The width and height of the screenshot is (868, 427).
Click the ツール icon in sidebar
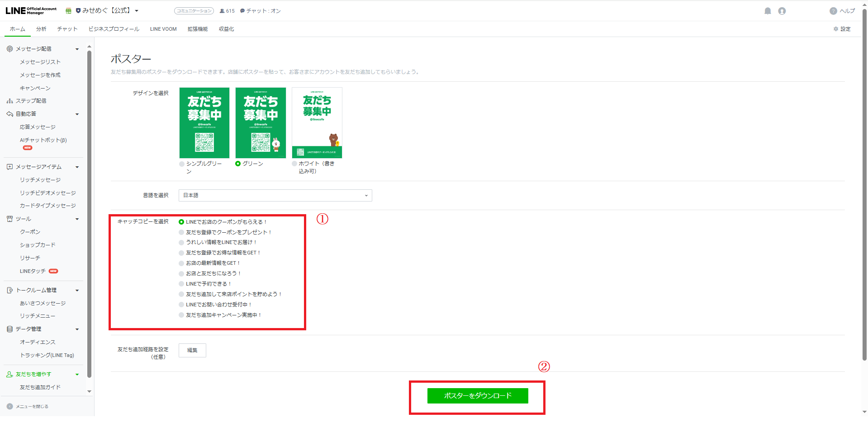pyautogui.click(x=9, y=219)
